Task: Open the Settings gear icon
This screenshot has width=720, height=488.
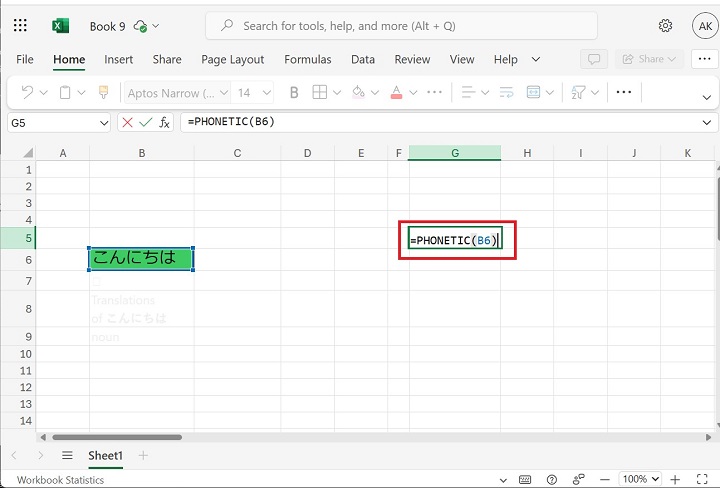Action: 665,25
